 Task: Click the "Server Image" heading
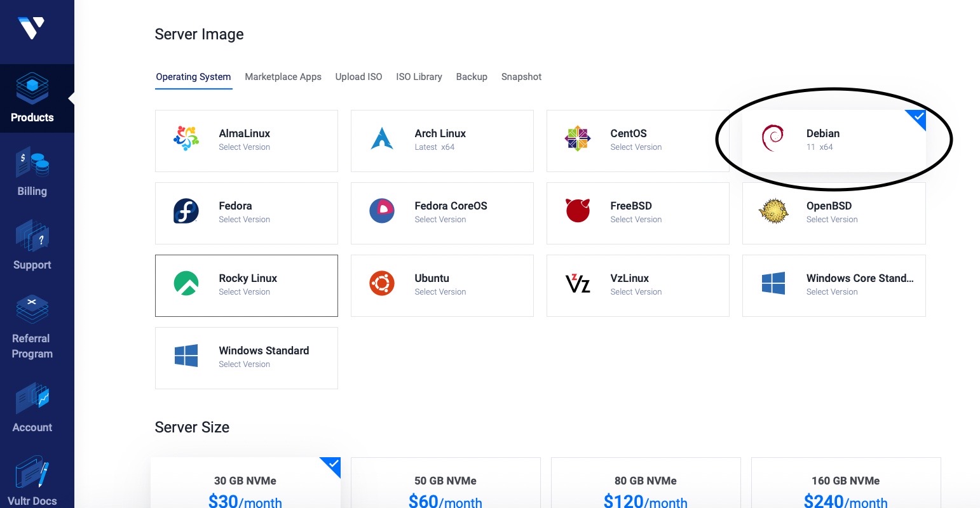coord(199,34)
